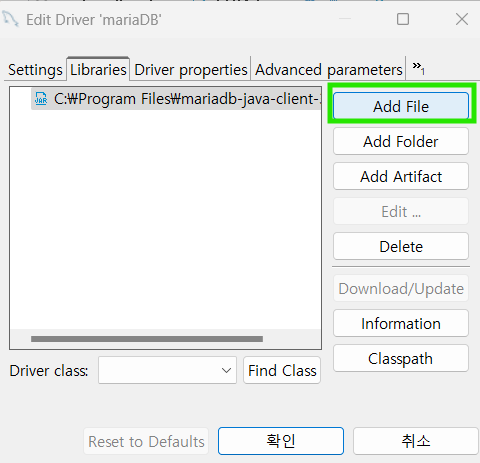Switch to the Libraries tab
The height and width of the screenshot is (463, 480).
98,69
